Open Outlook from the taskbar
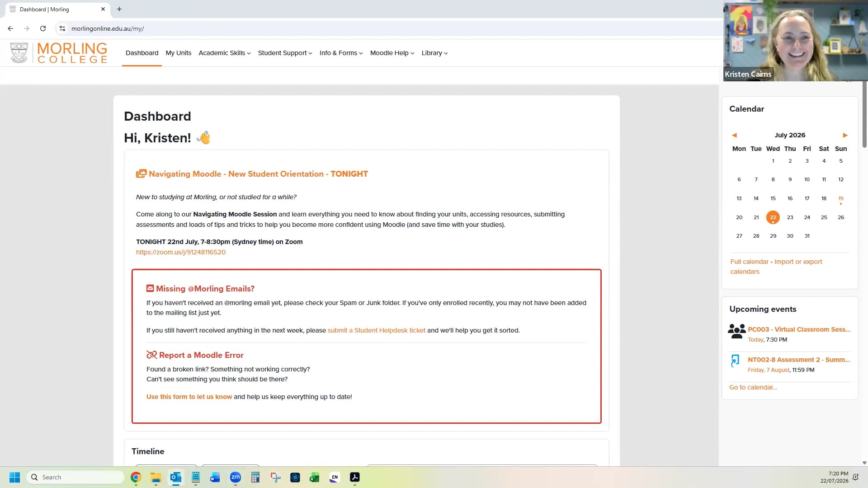Viewport: 868px width, 488px height. point(176,477)
